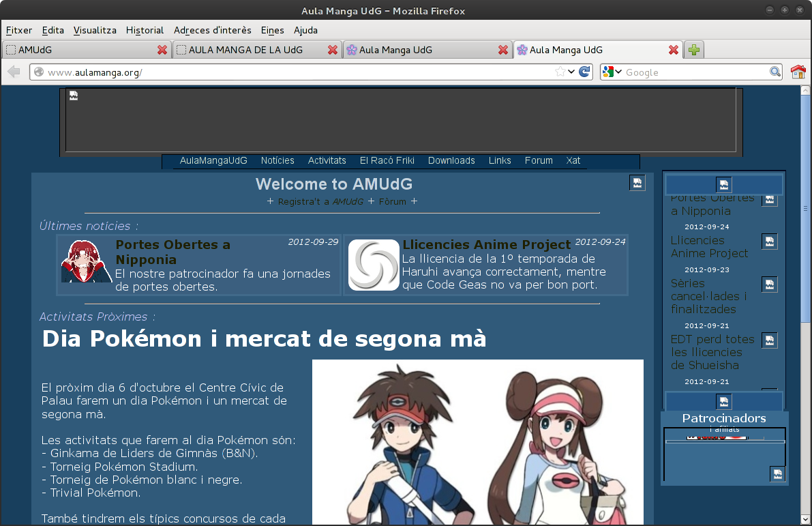Screen dimensions: 812x526
Task: Open the Ajuda menu
Action: click(x=305, y=30)
